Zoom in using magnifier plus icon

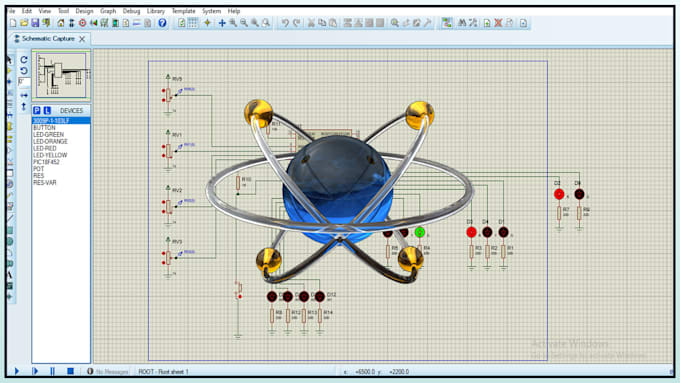coord(233,23)
